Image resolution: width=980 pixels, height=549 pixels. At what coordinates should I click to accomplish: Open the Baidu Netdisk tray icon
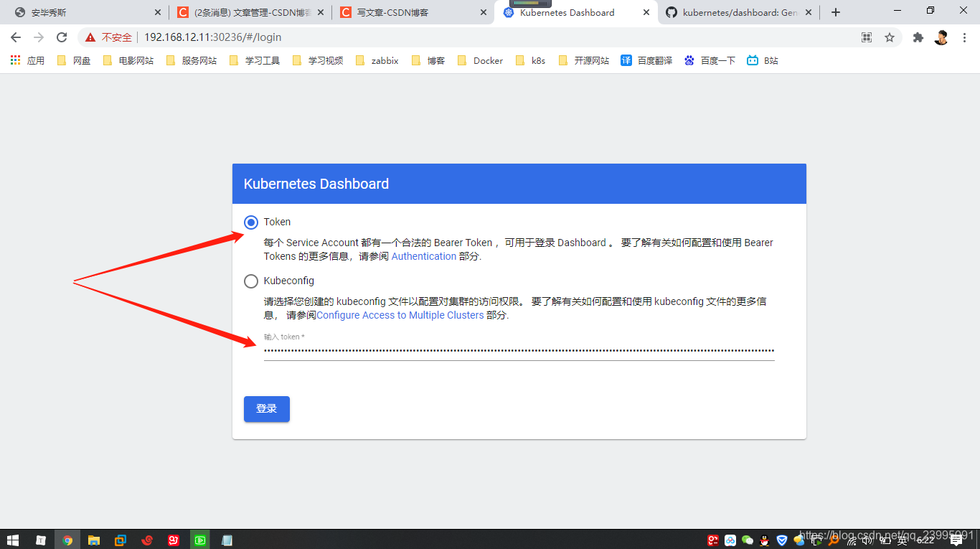click(730, 540)
